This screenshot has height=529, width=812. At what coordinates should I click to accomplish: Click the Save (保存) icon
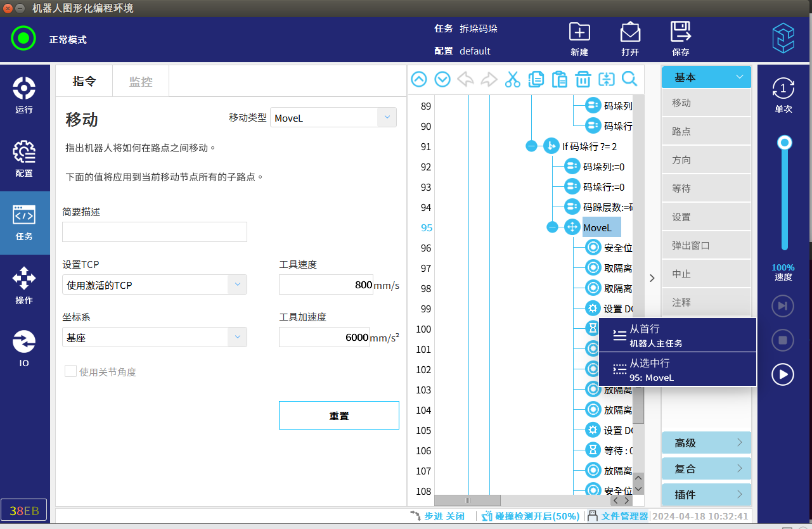coord(680,39)
